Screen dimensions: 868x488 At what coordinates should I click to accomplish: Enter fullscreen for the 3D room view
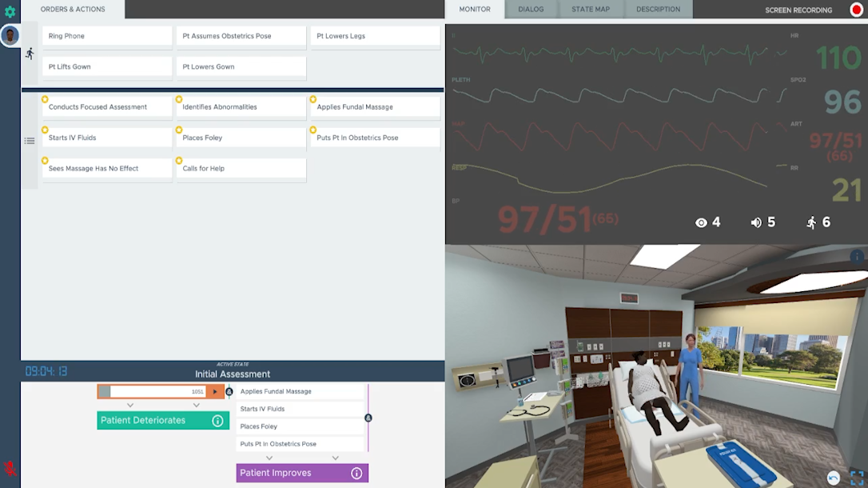pos(856,478)
